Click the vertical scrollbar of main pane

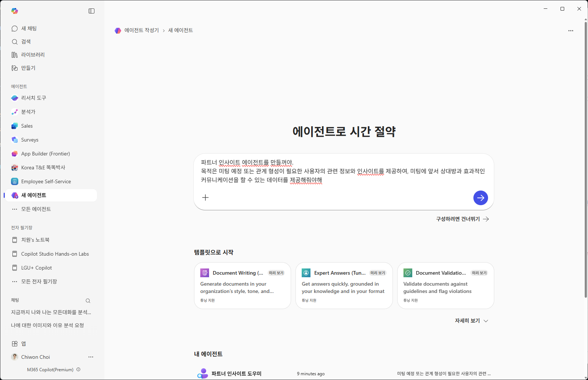[585, 159]
